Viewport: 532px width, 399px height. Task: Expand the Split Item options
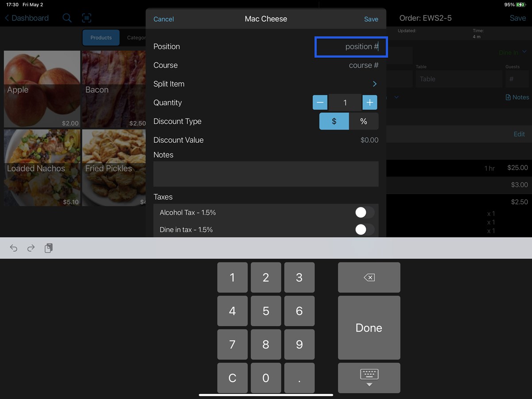click(x=374, y=84)
